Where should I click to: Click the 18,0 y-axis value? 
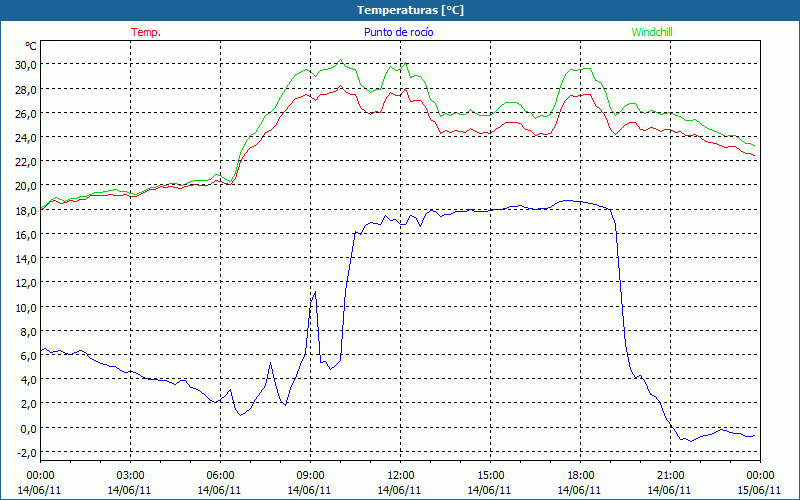tap(27, 210)
